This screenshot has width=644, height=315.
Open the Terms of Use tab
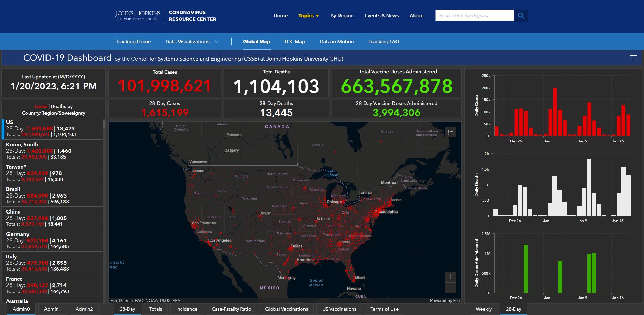pos(384,309)
